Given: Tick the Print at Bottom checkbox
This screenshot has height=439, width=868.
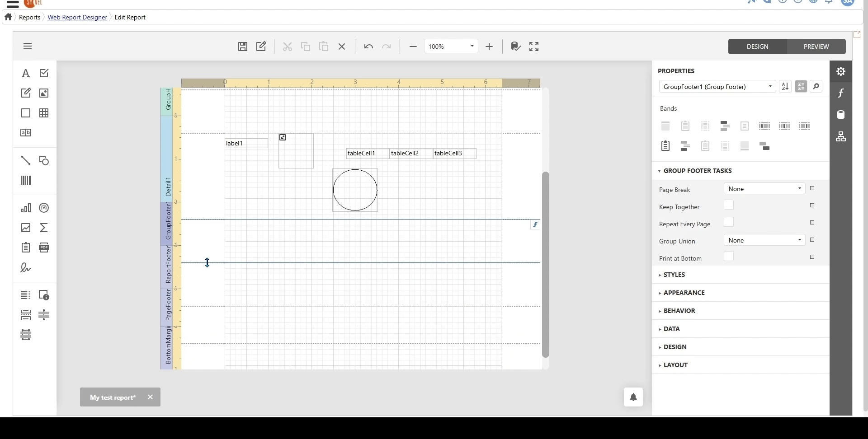Looking at the screenshot, I should [729, 257].
